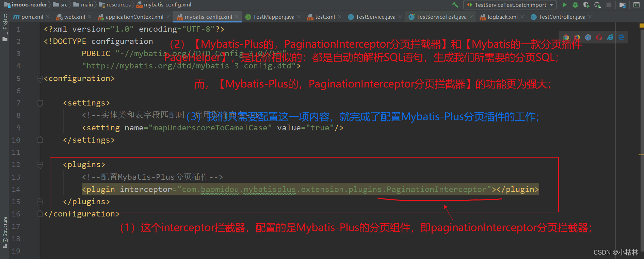The image size is (644, 259).
Task: Close the pom.xml tab
Action: point(48,17)
